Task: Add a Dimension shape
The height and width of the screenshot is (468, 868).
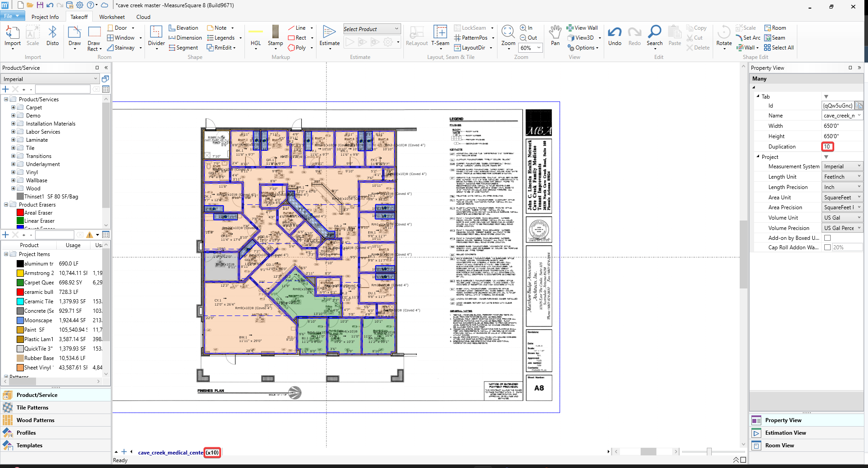Action: click(185, 38)
